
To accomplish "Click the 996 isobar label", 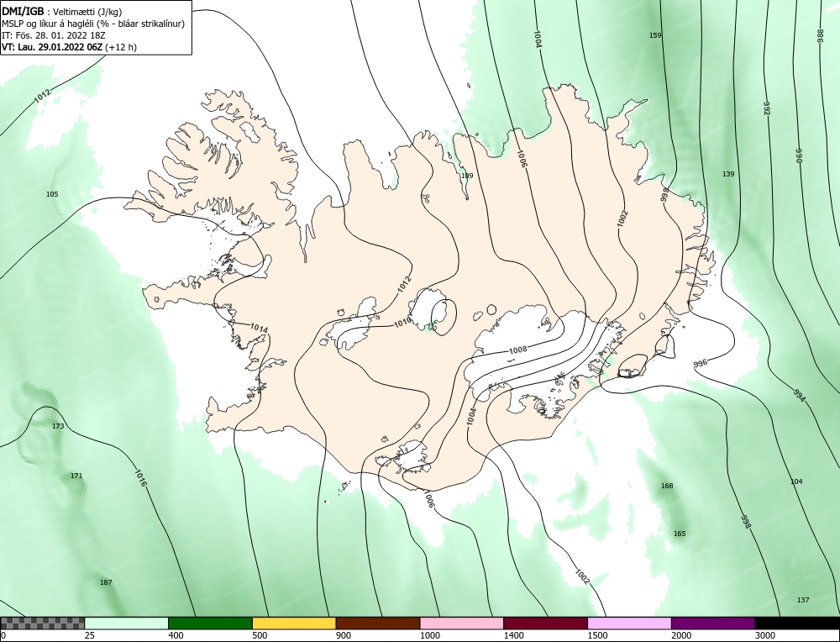I will click(701, 363).
